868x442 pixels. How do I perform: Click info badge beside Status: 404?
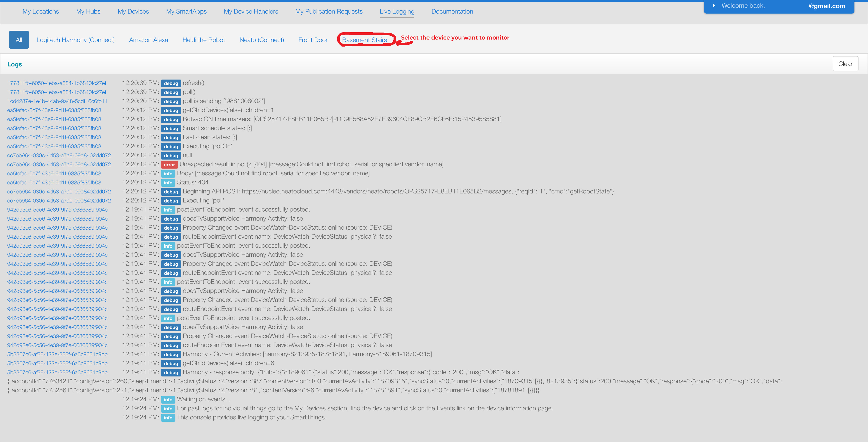pyautogui.click(x=168, y=183)
